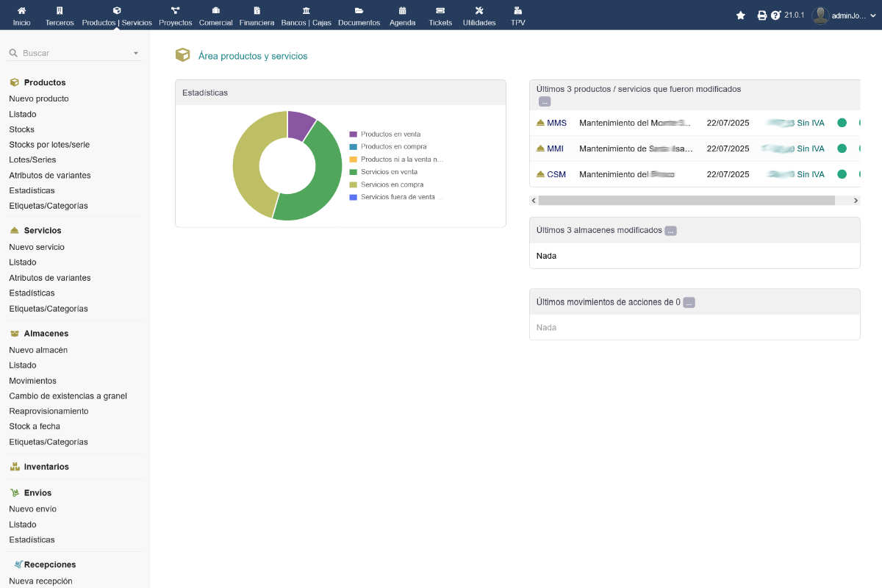Open the MMS service link
Screen dimensions: 882x588
[x=556, y=123]
